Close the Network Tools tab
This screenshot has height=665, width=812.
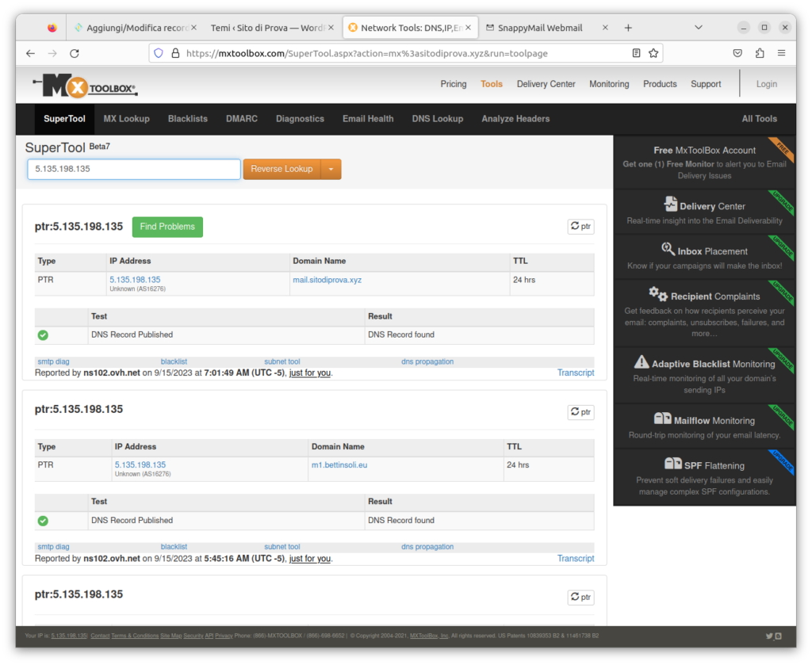[x=468, y=28]
